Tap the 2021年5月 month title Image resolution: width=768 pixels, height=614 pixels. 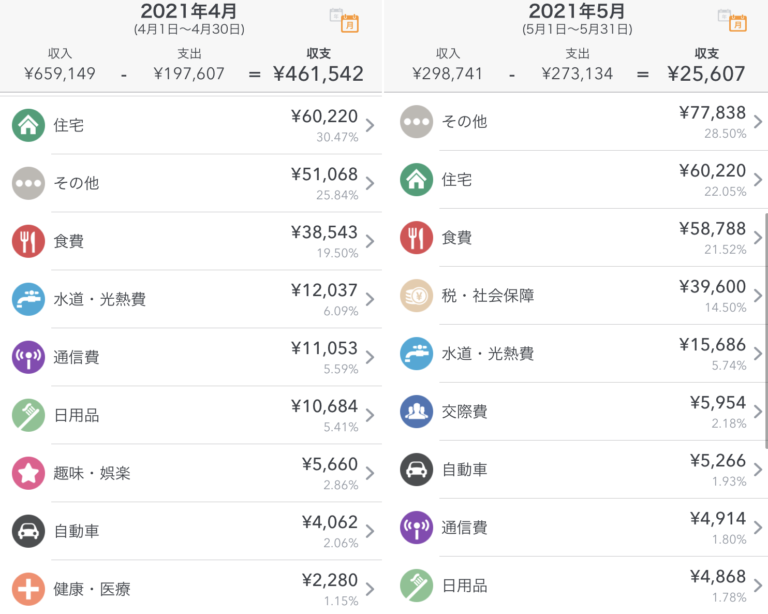[x=577, y=12]
